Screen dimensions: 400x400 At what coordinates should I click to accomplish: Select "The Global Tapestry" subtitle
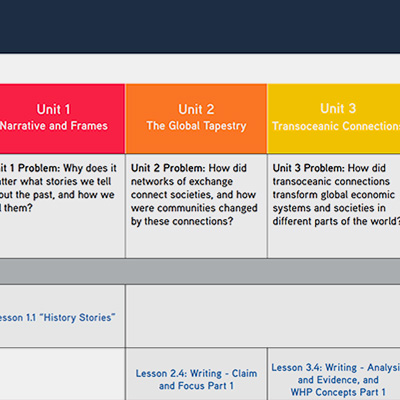(x=196, y=126)
